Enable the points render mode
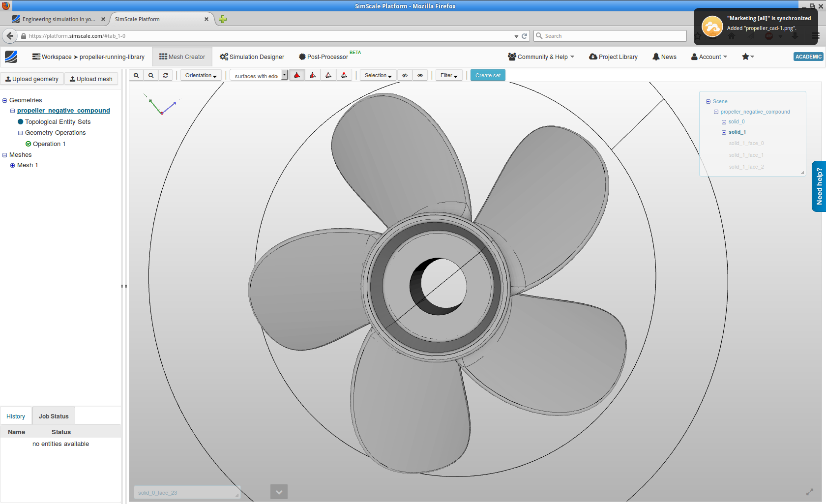Image resolution: width=826 pixels, height=504 pixels. click(344, 75)
